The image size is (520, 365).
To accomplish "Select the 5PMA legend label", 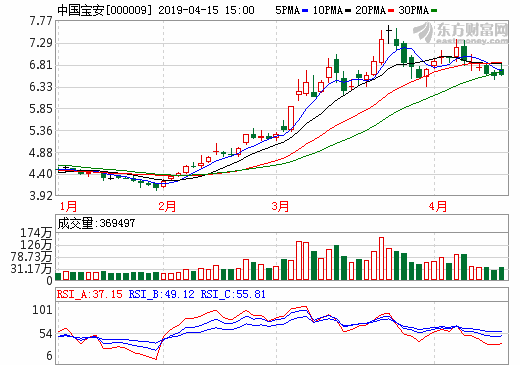I will point(288,10).
